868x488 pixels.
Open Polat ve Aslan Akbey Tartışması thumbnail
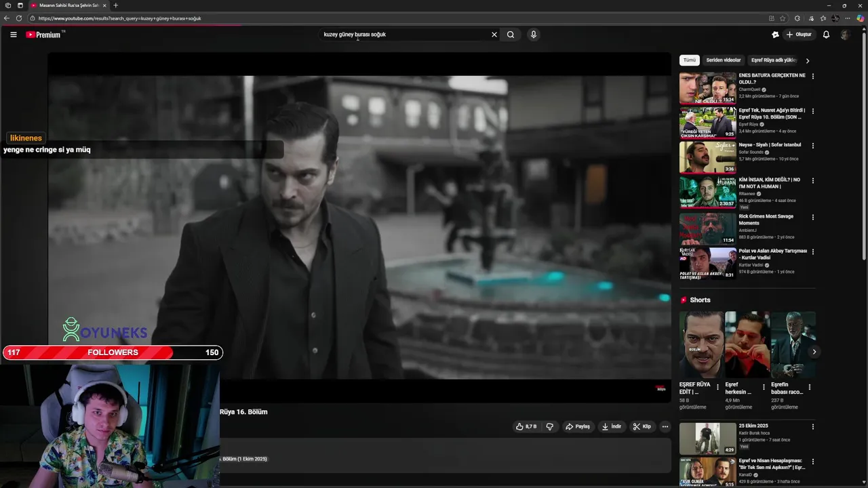[707, 263]
